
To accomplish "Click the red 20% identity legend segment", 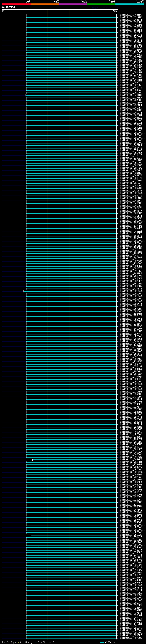I will [x=16, y=4].
